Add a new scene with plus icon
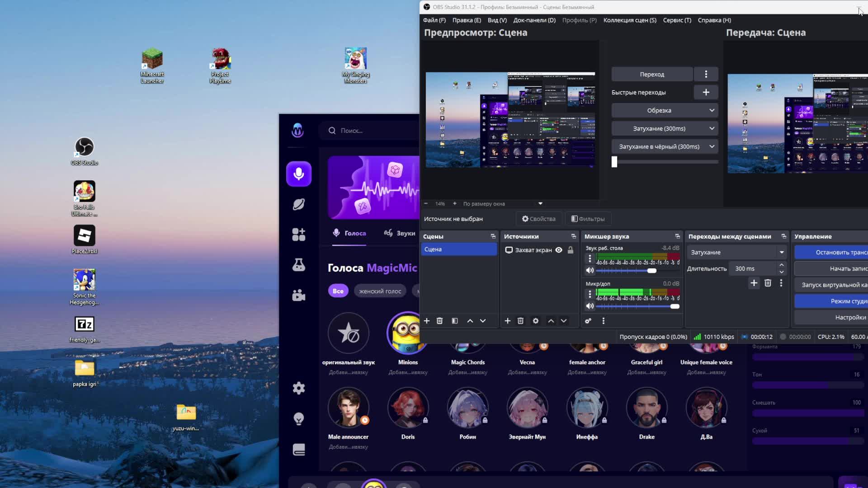 coord(426,321)
